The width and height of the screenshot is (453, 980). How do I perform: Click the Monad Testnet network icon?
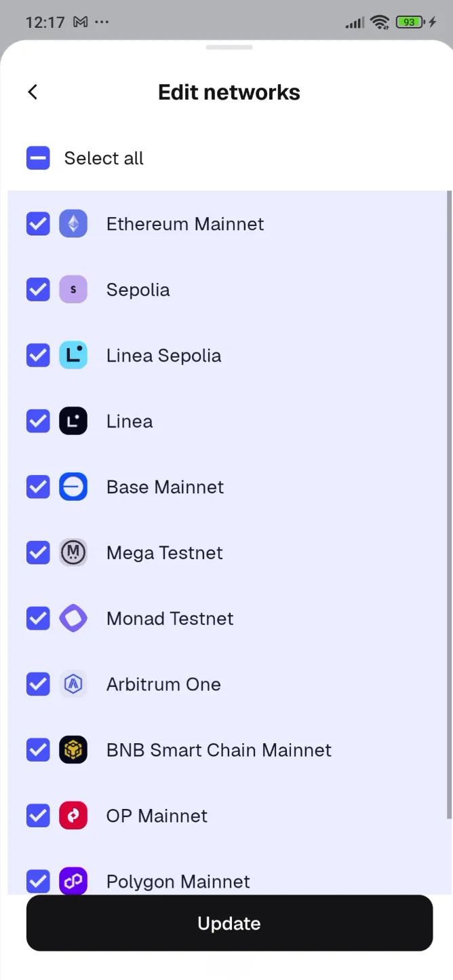click(x=73, y=618)
